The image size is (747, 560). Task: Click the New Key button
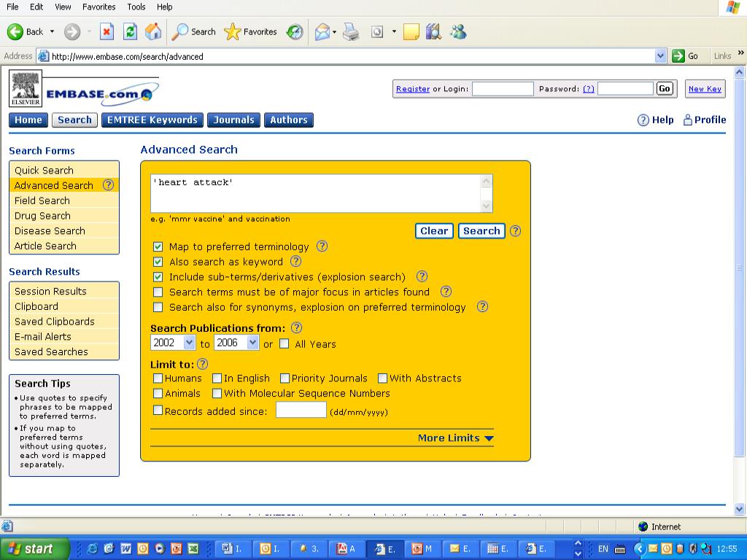click(x=705, y=89)
